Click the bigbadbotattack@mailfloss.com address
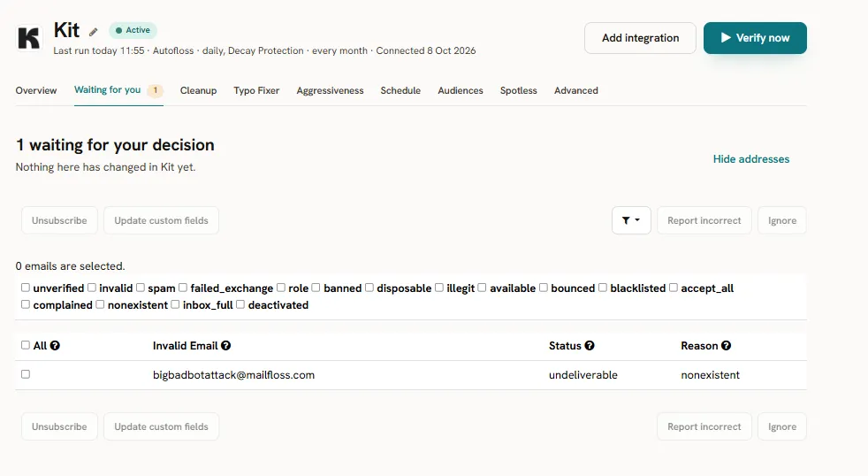 [233, 375]
